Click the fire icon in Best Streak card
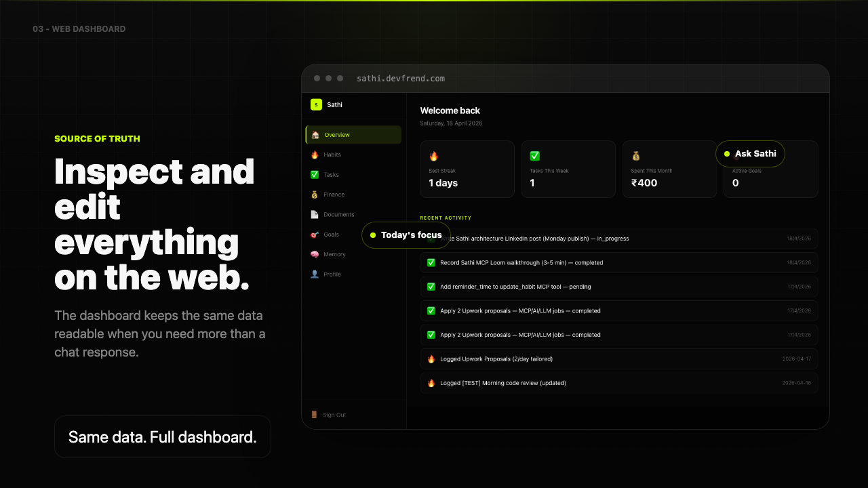This screenshot has height=488, width=868. click(x=434, y=156)
